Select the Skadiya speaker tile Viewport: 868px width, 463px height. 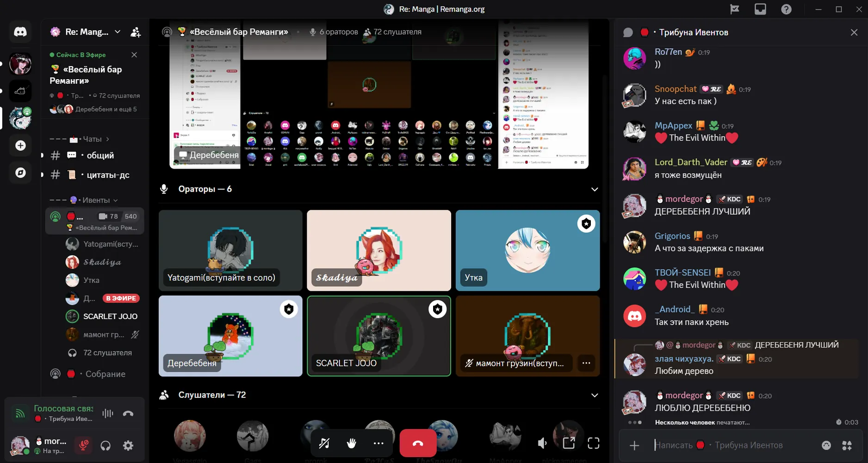(379, 250)
